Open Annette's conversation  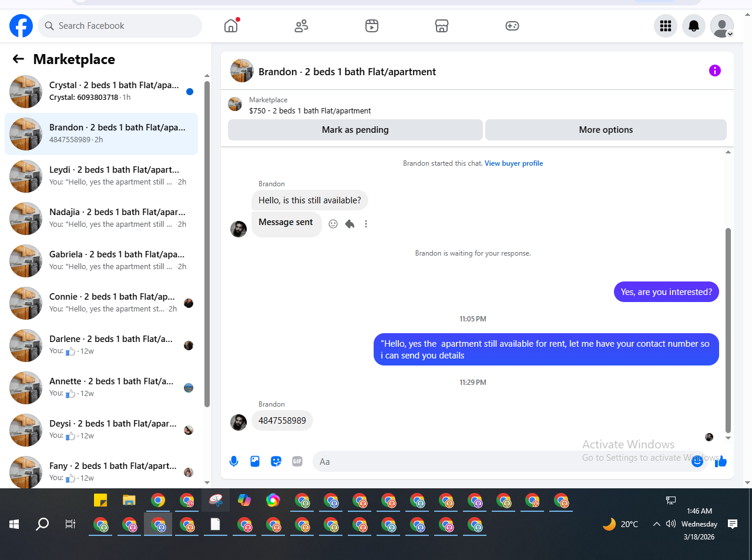point(102,388)
